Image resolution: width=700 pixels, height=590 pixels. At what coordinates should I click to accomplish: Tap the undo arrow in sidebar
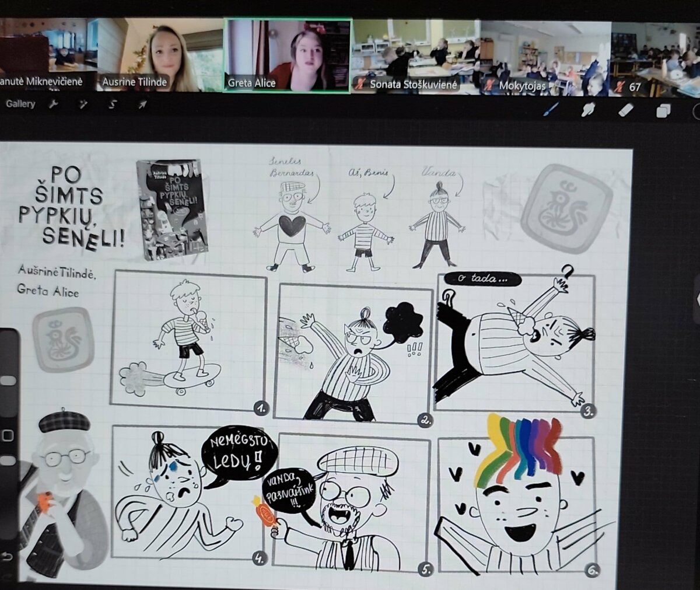(x=8, y=556)
